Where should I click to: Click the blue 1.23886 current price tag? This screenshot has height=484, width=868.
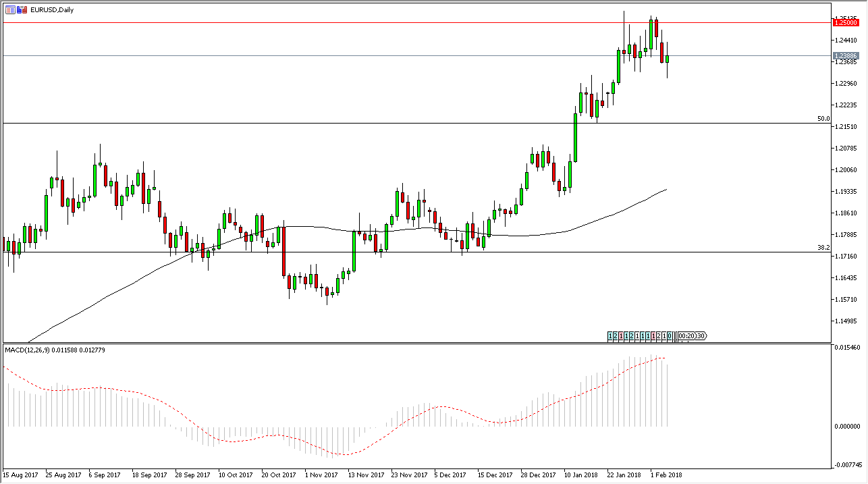[846, 55]
